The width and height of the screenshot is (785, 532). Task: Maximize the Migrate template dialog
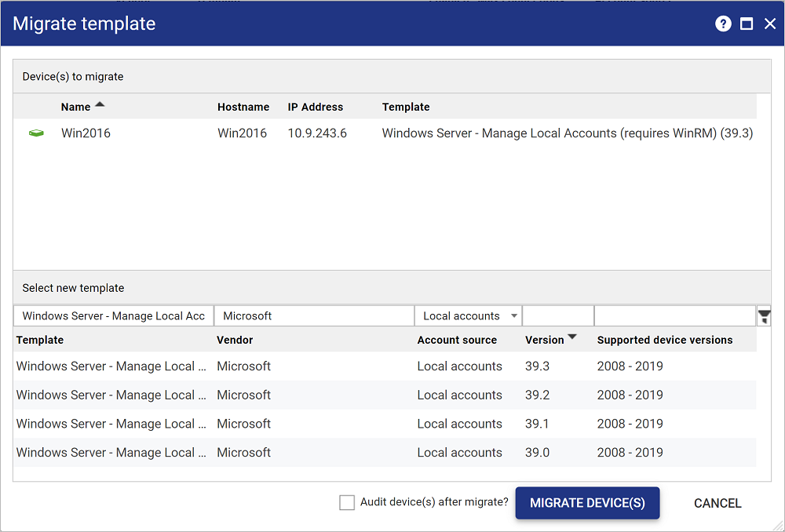point(747,24)
